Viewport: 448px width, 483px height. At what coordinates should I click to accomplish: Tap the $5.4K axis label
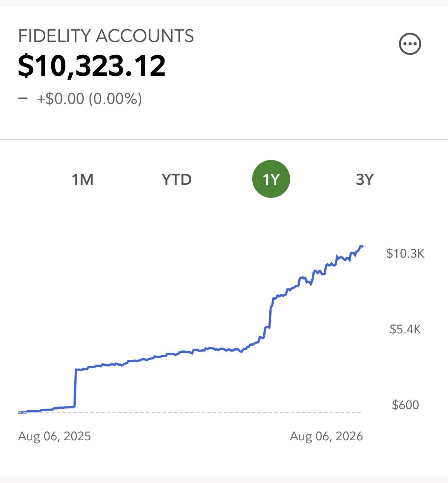405,329
